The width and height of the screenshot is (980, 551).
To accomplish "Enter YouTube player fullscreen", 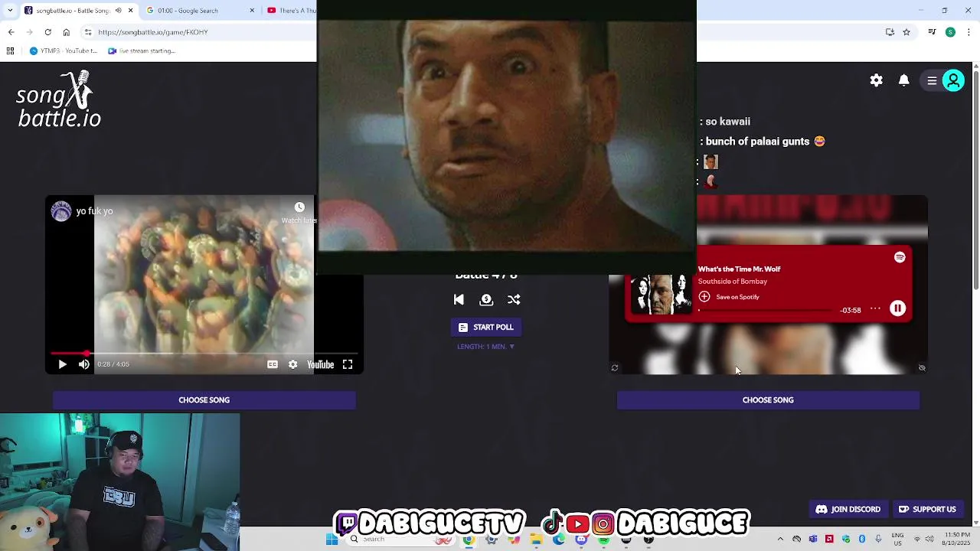I will click(x=348, y=364).
